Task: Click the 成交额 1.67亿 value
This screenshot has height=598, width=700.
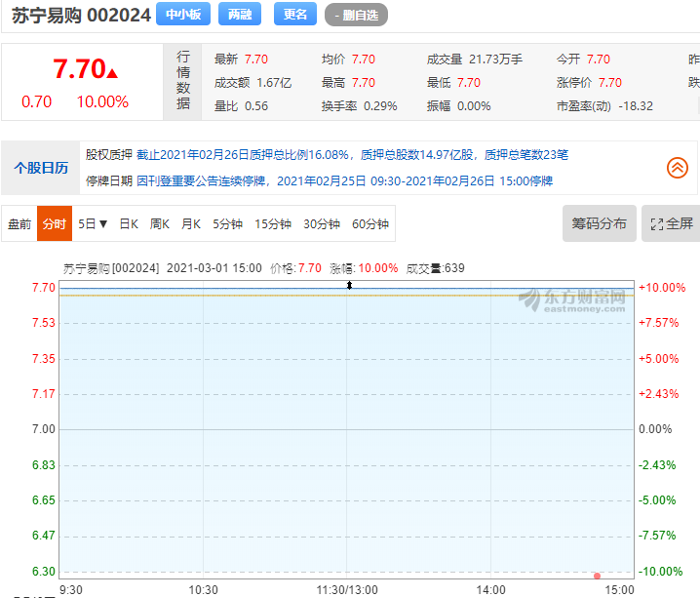Action: click(274, 83)
